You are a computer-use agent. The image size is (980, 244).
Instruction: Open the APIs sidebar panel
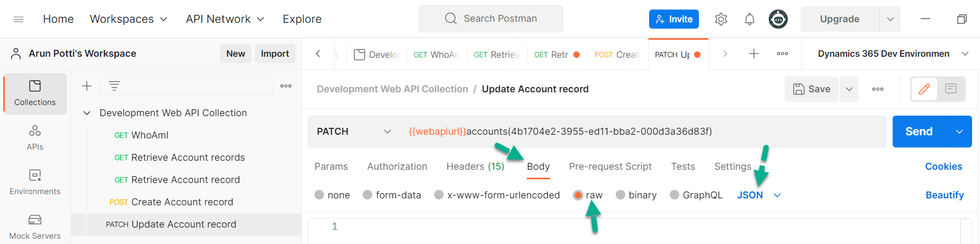35,137
